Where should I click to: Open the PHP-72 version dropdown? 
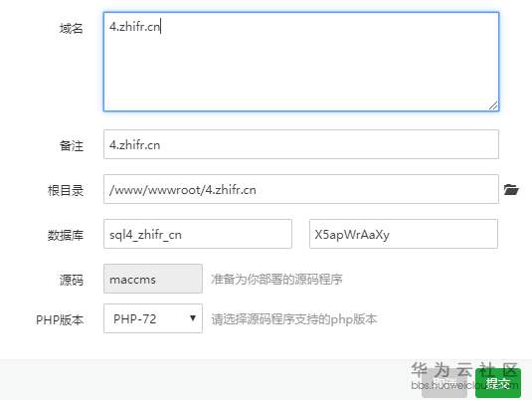tap(153, 318)
